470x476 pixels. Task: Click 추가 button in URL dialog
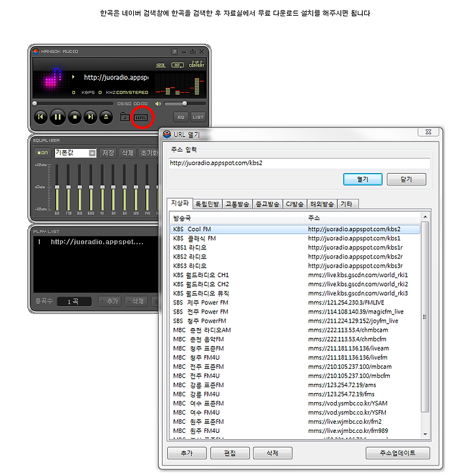click(187, 453)
